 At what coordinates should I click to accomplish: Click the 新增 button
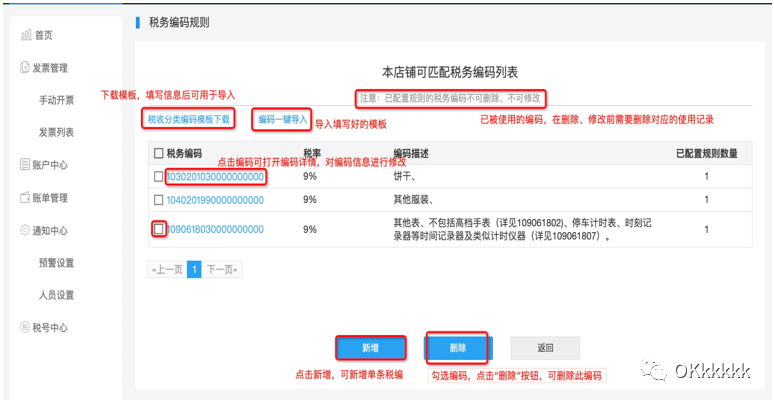371,348
